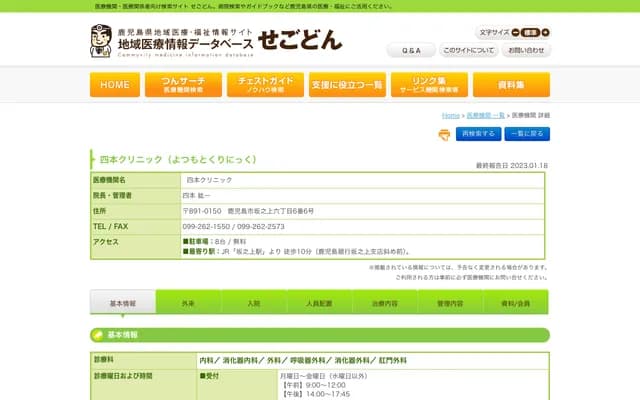Select the 基本情報 tab
Viewport: 640px width, 400px height.
pos(123,303)
